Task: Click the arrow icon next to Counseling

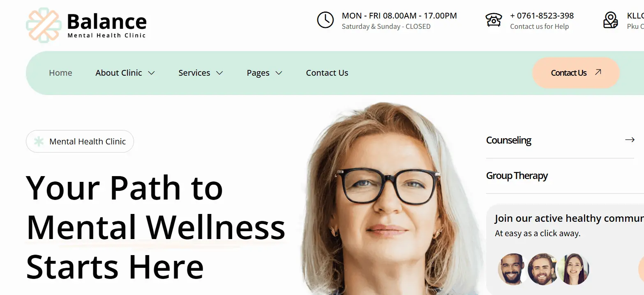Action: click(x=630, y=140)
